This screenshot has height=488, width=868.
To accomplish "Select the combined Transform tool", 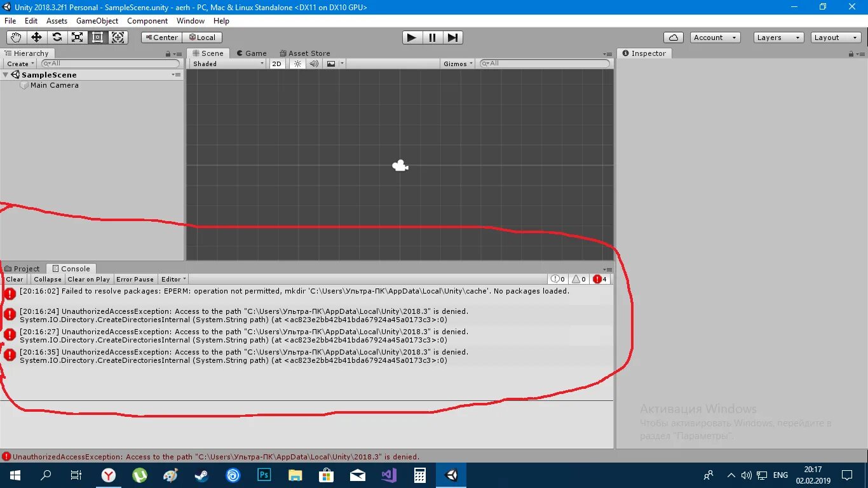I will [x=118, y=37].
